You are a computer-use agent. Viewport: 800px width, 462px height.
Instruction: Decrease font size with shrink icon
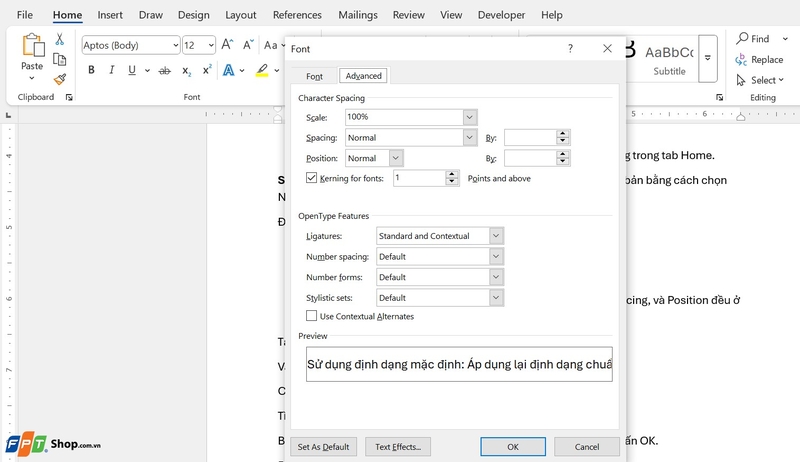point(248,45)
